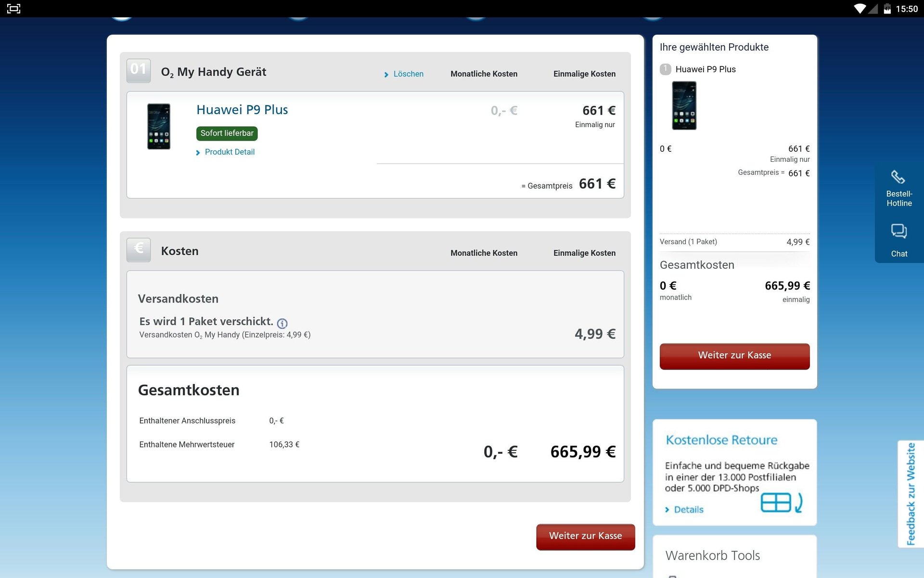Screen dimensions: 924x578
Task: Open the Feedback zur Website side tab
Action: [911, 494]
